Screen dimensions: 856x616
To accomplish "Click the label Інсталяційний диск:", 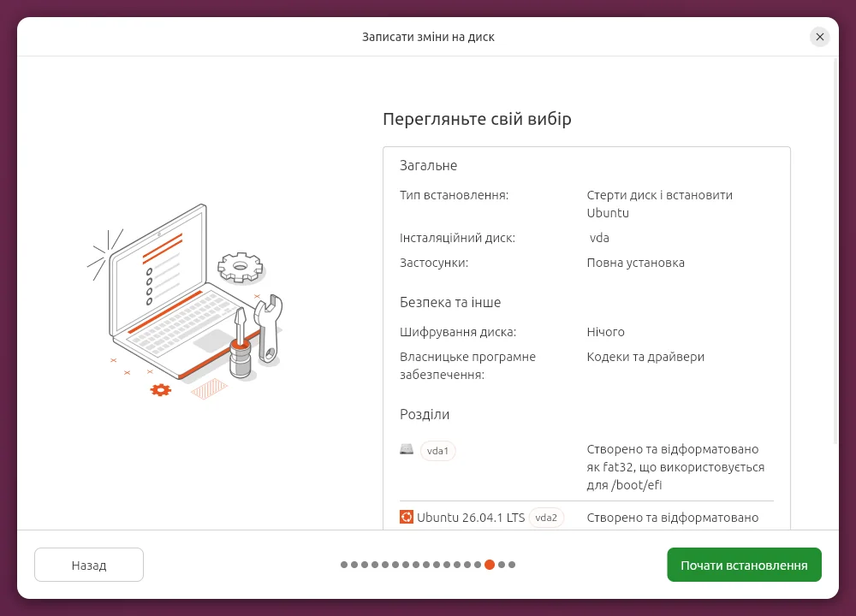I will (x=457, y=238).
